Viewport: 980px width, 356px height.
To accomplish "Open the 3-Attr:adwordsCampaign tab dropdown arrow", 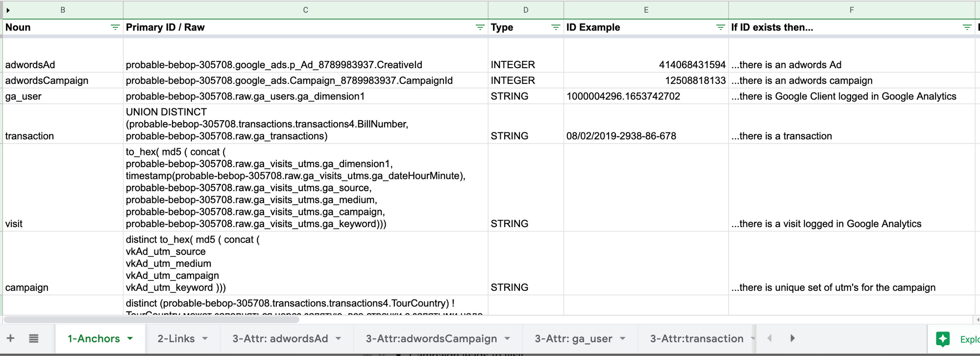I will click(x=507, y=338).
